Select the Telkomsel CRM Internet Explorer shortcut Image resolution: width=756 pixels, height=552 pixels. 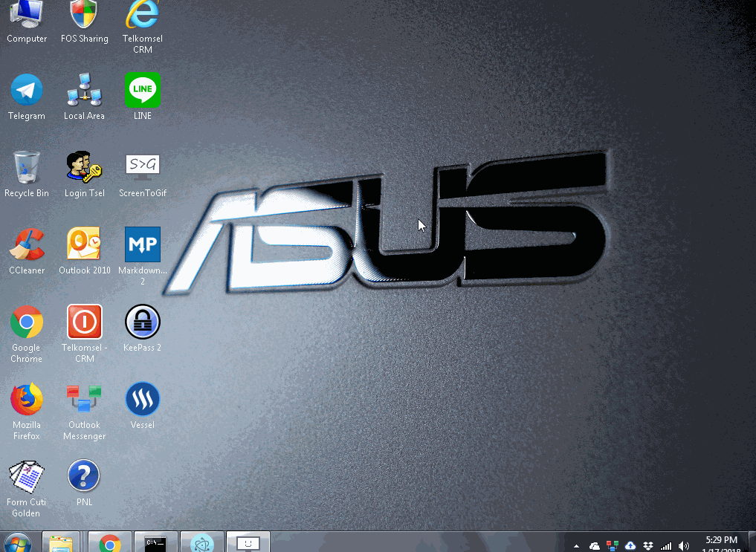click(x=142, y=27)
